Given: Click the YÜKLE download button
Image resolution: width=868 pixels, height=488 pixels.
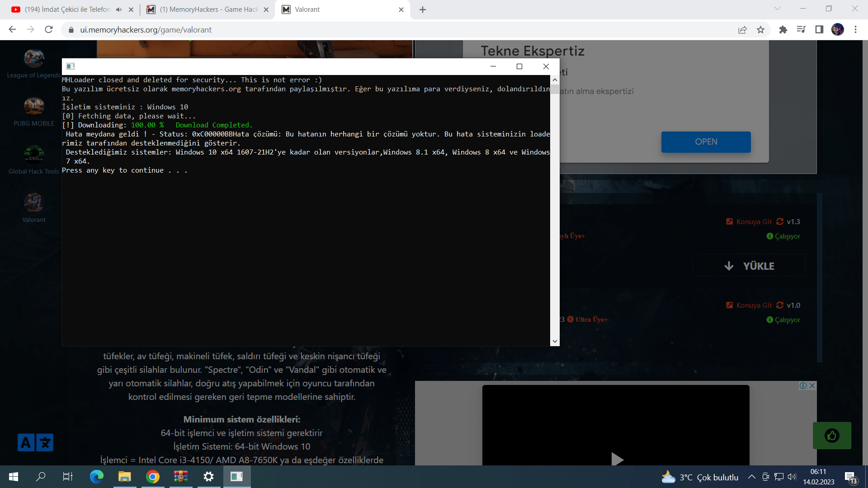Looking at the screenshot, I should point(749,266).
